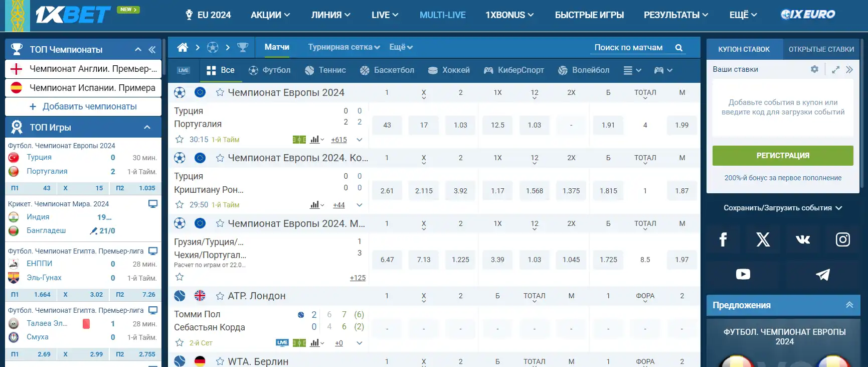This screenshot has width=868, height=367.
Task: Select the Хоккей sport tab
Action: (449, 70)
